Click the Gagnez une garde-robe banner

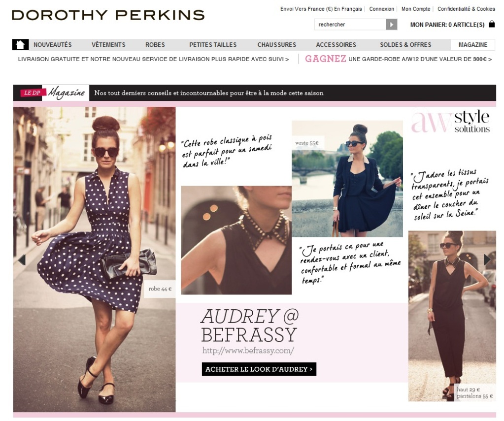[x=398, y=59]
